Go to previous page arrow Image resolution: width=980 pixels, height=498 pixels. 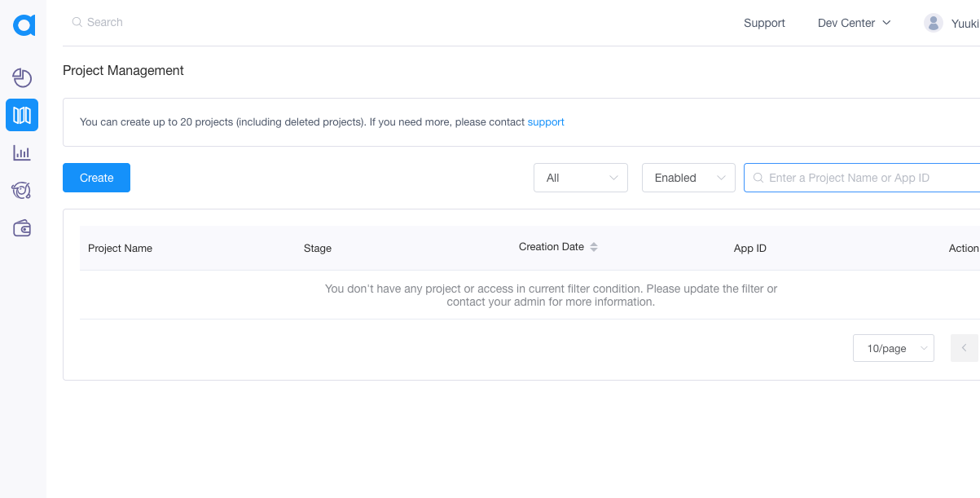(x=965, y=348)
